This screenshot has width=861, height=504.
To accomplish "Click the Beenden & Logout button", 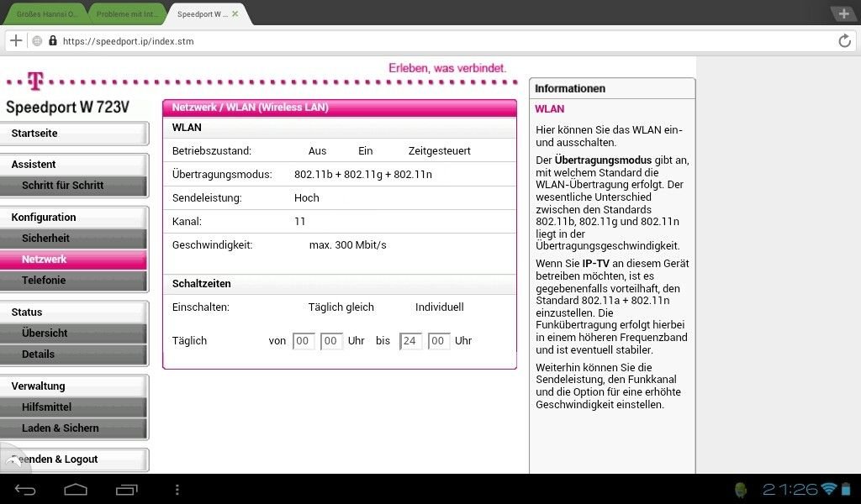I will tap(74, 459).
